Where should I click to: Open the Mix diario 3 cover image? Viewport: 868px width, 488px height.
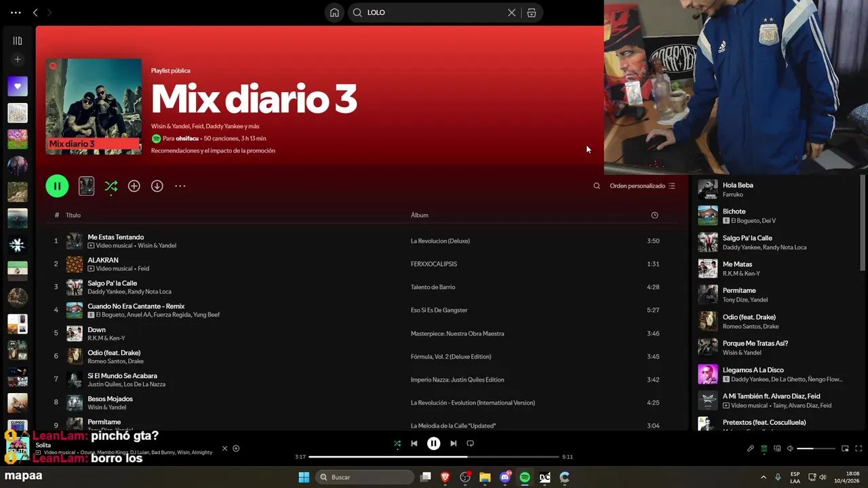pos(94,106)
